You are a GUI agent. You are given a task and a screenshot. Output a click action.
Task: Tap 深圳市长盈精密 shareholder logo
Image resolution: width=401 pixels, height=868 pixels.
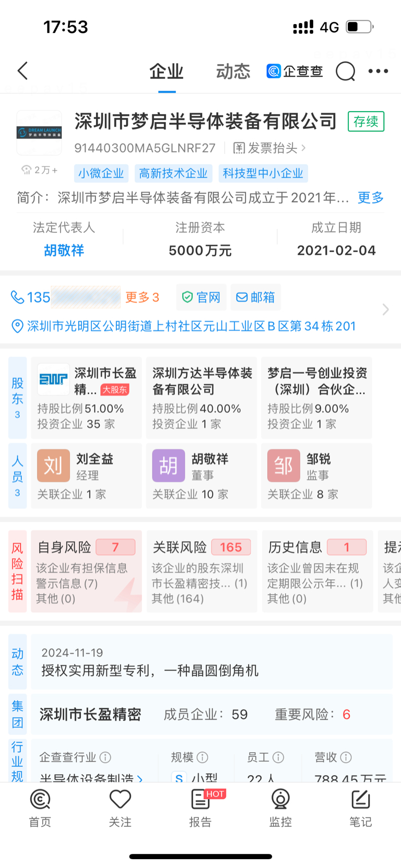click(x=53, y=379)
